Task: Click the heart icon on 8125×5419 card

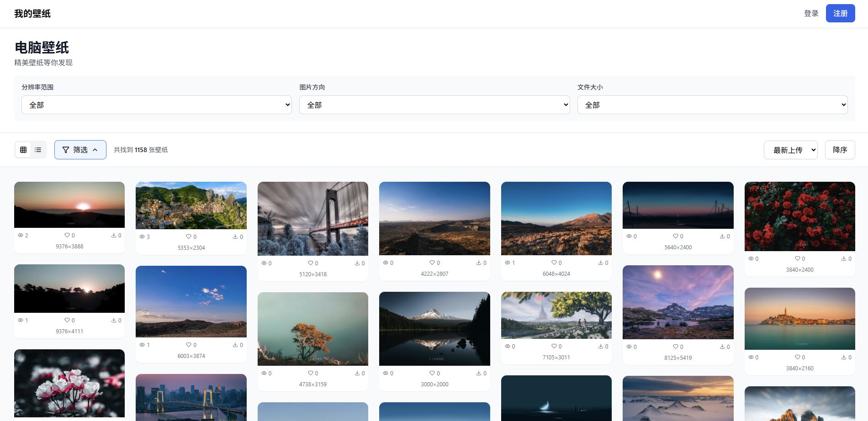Action: (675, 347)
